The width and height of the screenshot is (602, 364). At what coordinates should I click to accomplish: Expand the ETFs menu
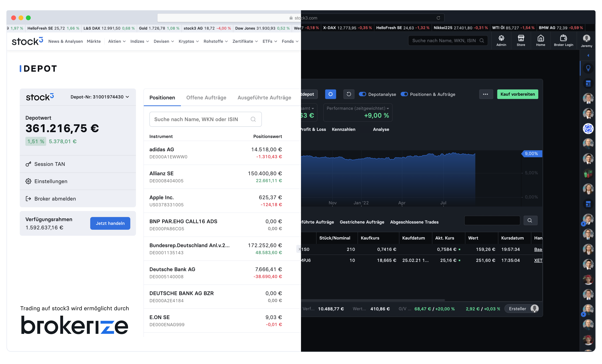270,41
